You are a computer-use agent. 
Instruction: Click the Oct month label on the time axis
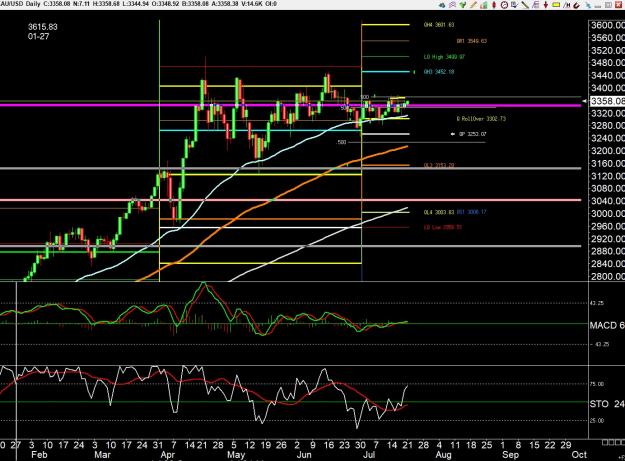point(579,455)
